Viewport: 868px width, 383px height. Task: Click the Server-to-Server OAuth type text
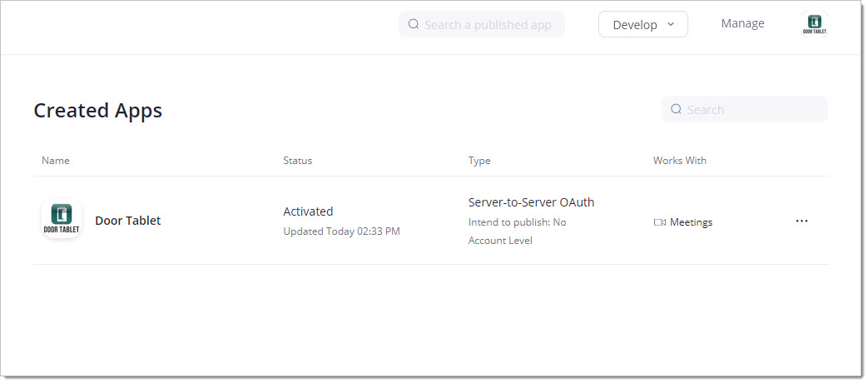531,202
